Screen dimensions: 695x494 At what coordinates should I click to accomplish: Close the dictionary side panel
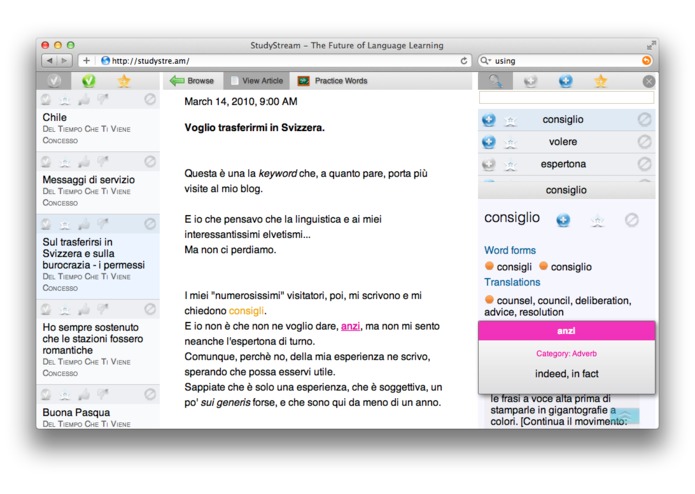coord(648,81)
